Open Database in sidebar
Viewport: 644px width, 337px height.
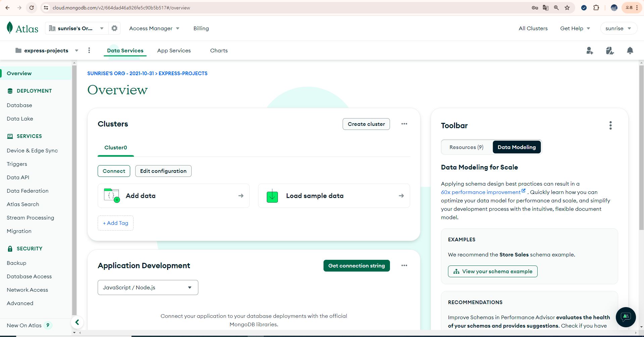click(x=19, y=105)
